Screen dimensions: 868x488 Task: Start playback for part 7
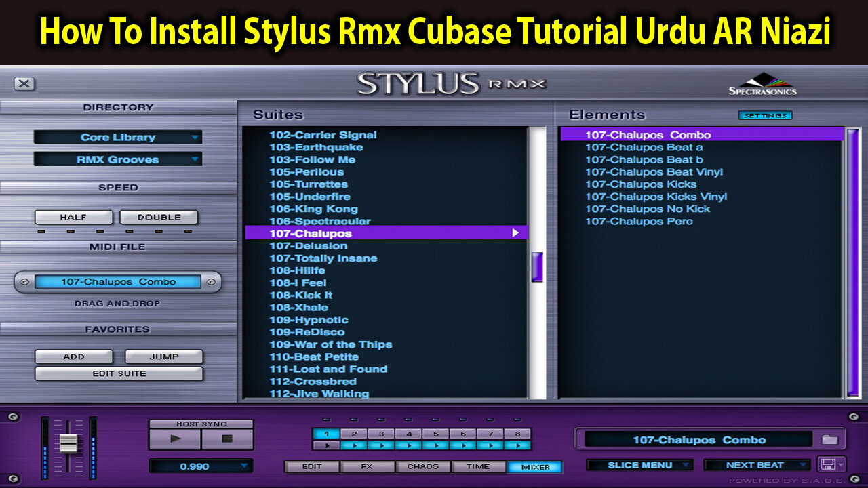pyautogui.click(x=490, y=445)
